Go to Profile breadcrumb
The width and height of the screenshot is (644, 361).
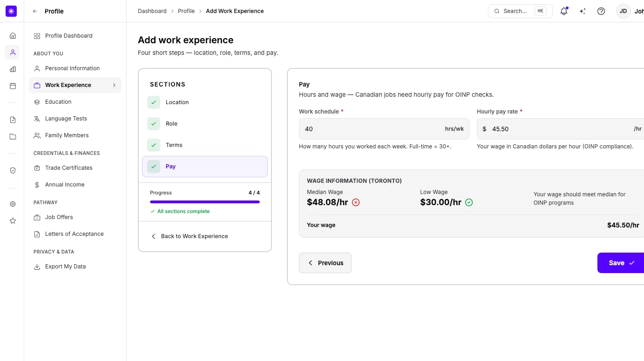186,11
